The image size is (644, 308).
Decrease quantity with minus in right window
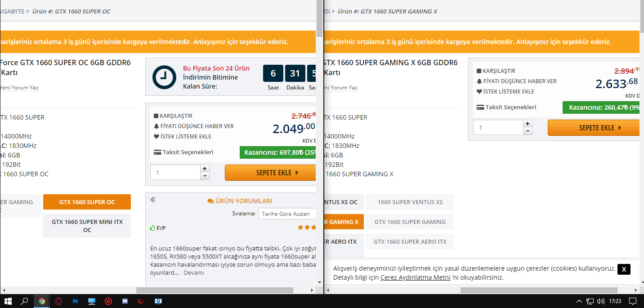coord(528,131)
